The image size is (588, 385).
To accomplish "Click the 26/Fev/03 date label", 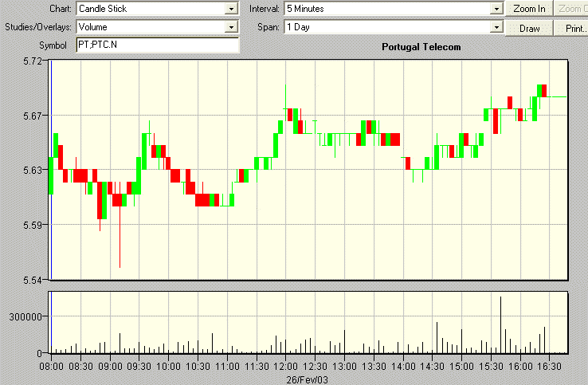I will pyautogui.click(x=307, y=379).
